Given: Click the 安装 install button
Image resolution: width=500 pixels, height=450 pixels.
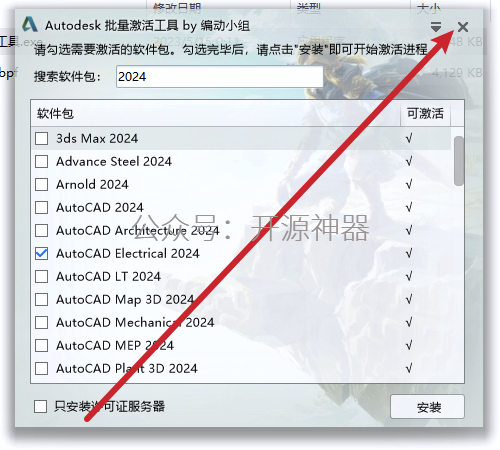Looking at the screenshot, I should pyautogui.click(x=427, y=407).
